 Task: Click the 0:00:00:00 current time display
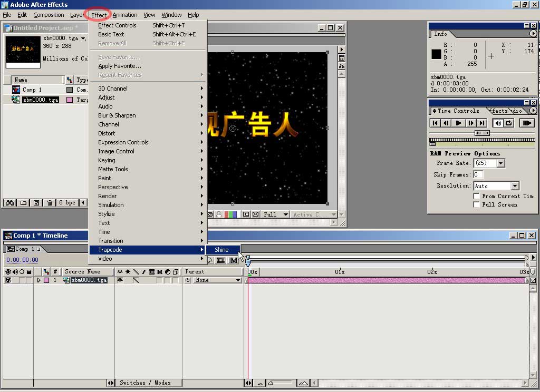pos(22,260)
